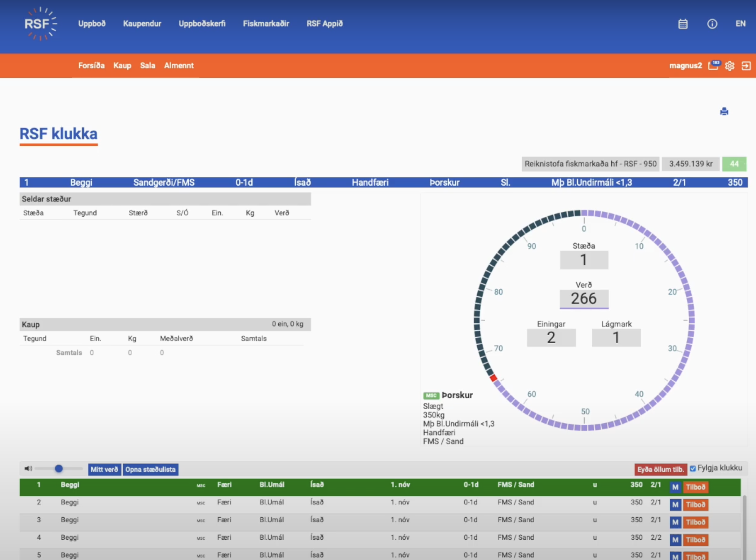
Task: Select highlighted green lot row 1
Action: pos(380,487)
